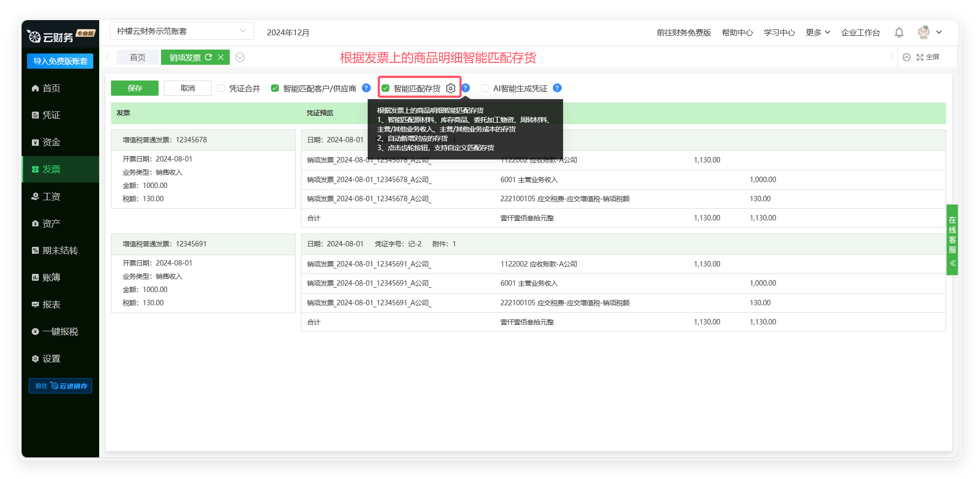The height and width of the screenshot is (479, 980).
Task: Expand the 更多 menu
Action: click(817, 32)
